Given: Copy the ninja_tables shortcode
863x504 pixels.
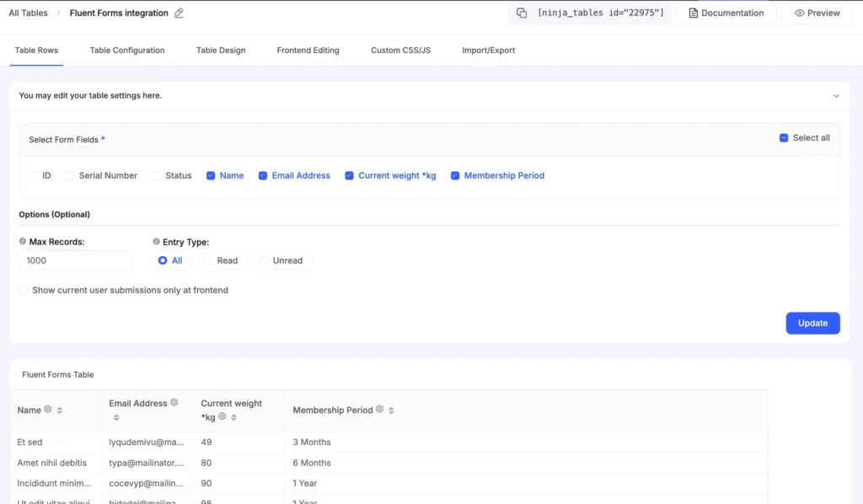Looking at the screenshot, I should coord(521,13).
